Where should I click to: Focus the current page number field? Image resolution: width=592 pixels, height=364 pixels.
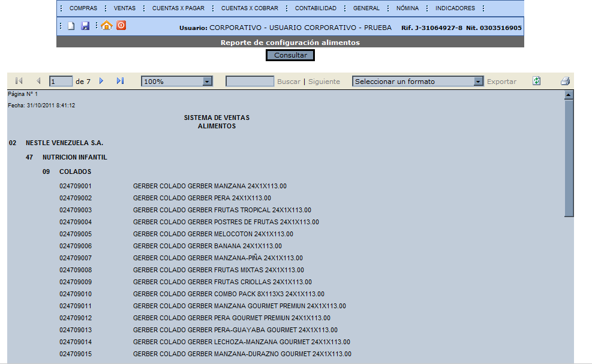61,81
